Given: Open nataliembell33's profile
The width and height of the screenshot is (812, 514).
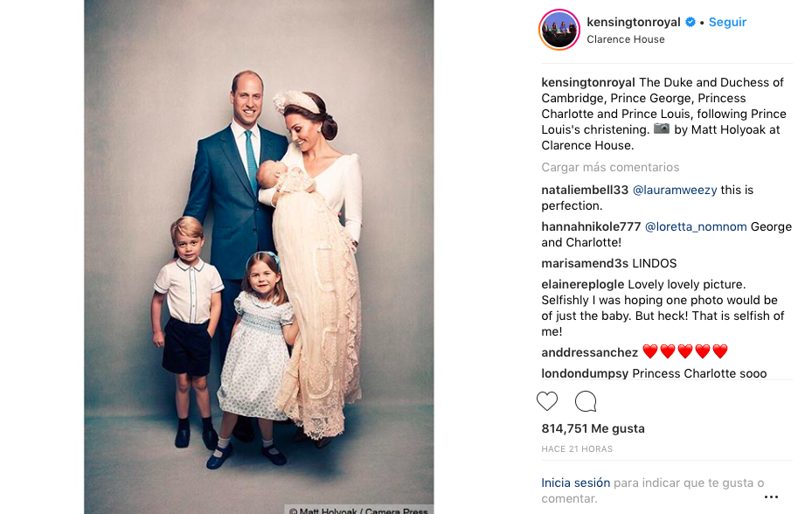Looking at the screenshot, I should (x=585, y=190).
